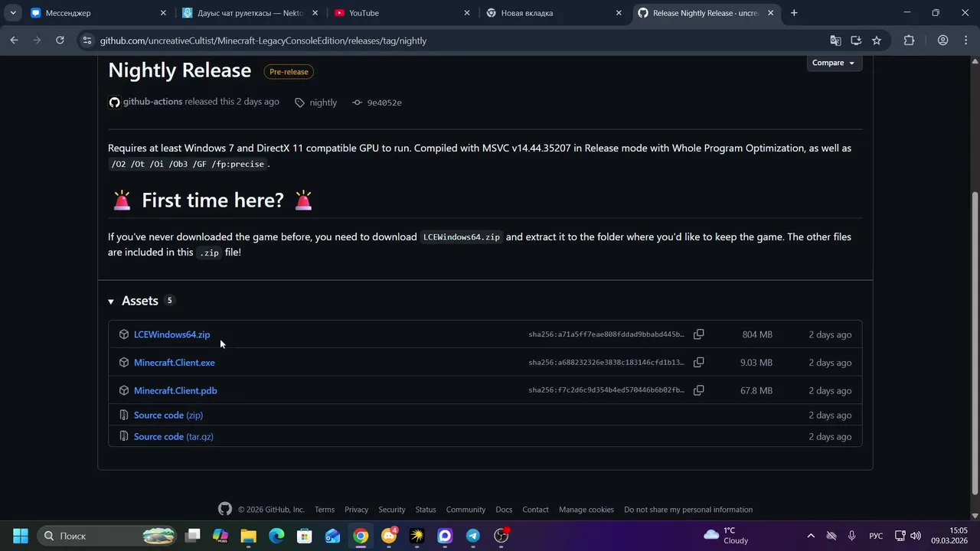Screen dimensions: 980x551
Task: Click the microphone icon in system tray
Action: [x=851, y=536]
